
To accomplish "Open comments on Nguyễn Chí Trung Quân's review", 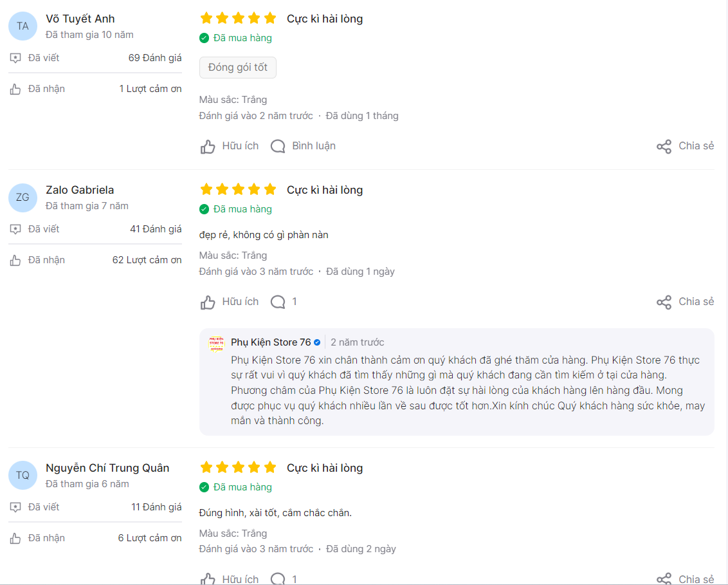I will point(284,579).
